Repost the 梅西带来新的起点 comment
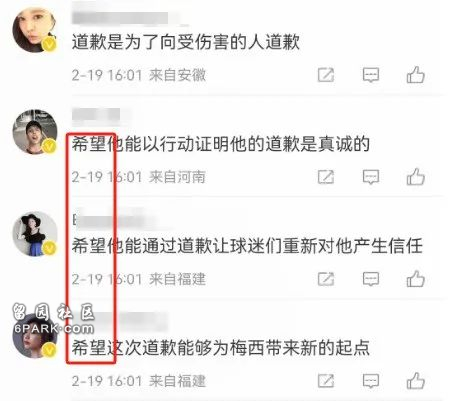Image resolution: width=465 pixels, height=401 pixels. [x=326, y=381]
